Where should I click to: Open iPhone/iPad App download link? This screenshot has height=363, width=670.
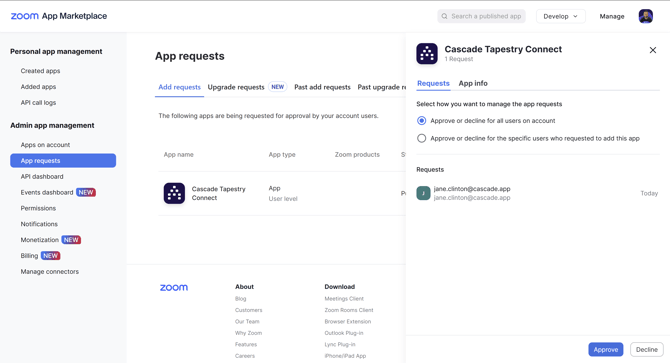[x=345, y=356]
